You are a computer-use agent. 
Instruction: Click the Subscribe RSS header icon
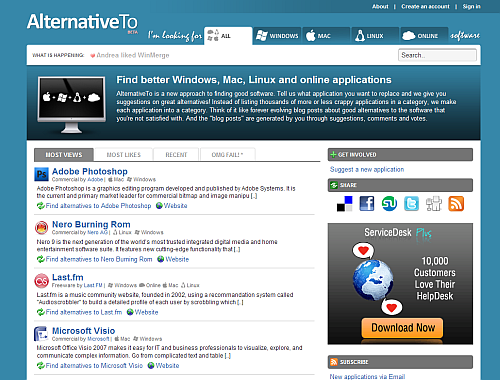coord(334,362)
